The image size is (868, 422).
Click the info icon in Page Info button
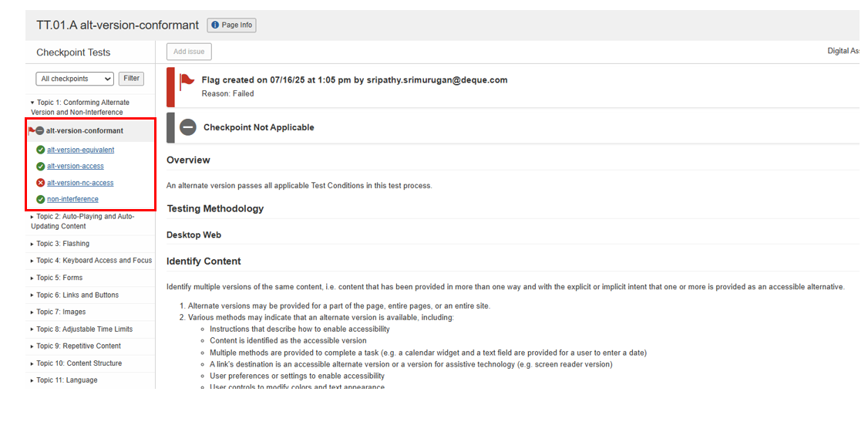215,25
